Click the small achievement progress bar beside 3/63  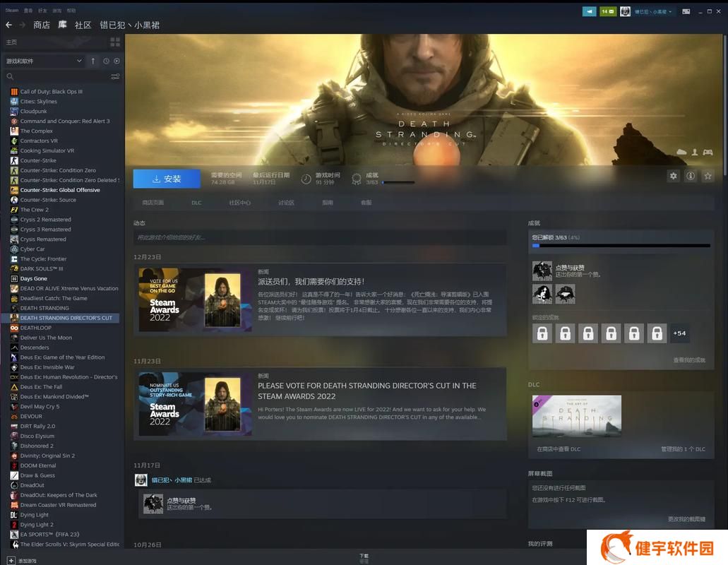(398, 182)
